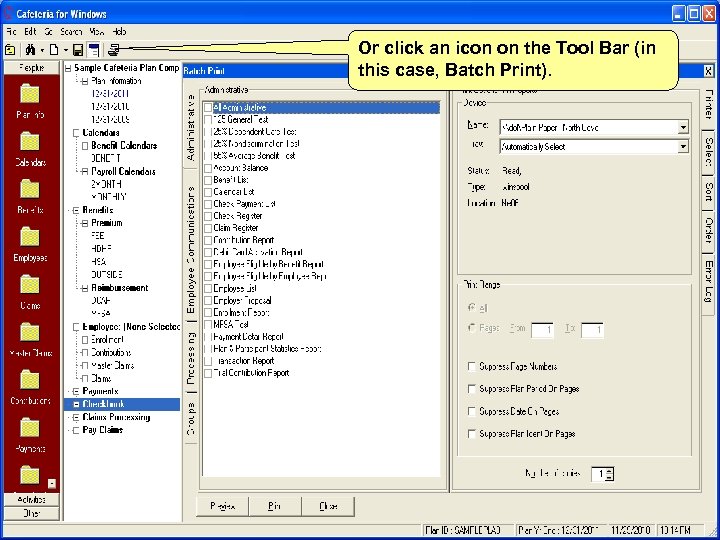Check the Benefit List checkbox
Image resolution: width=720 pixels, height=540 pixels.
pos(208,180)
